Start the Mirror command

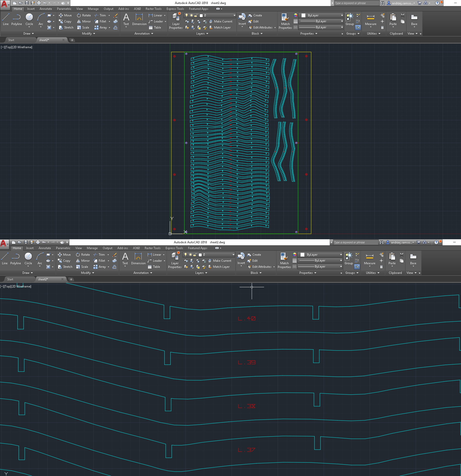(84, 21)
